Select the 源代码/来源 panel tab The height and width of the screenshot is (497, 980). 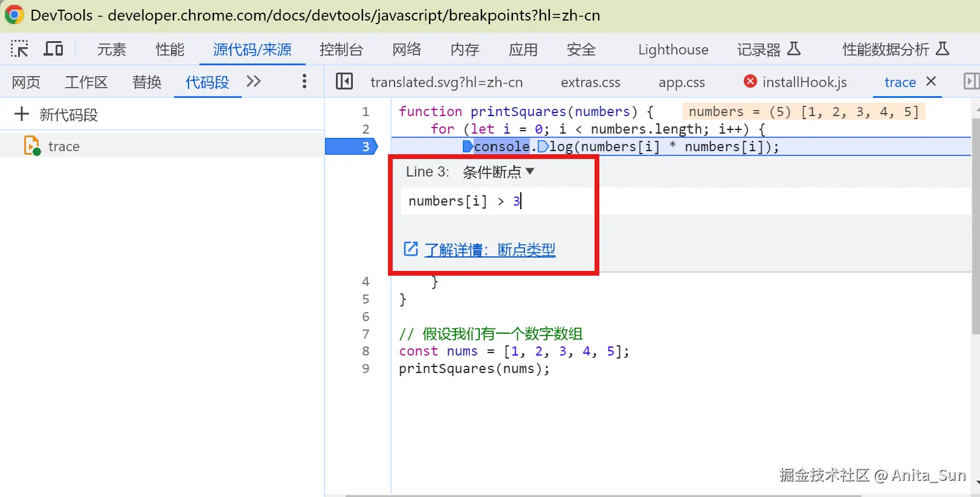pyautogui.click(x=253, y=50)
